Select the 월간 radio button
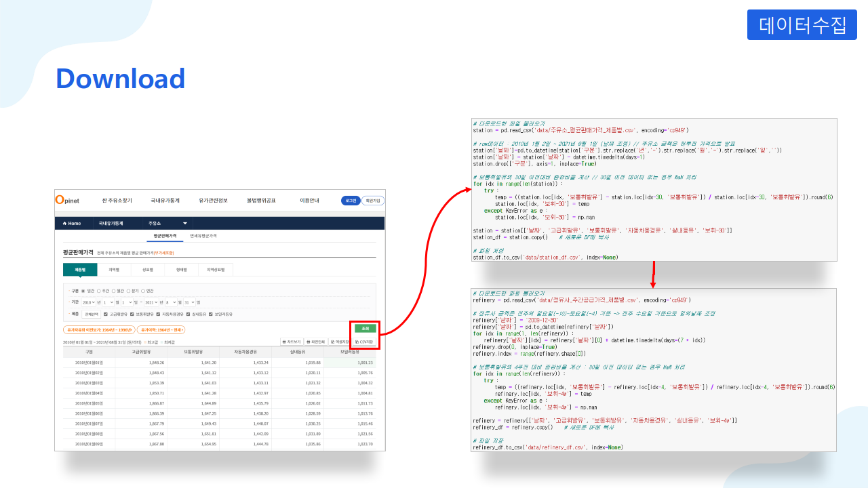The height and width of the screenshot is (488, 868). click(x=114, y=291)
